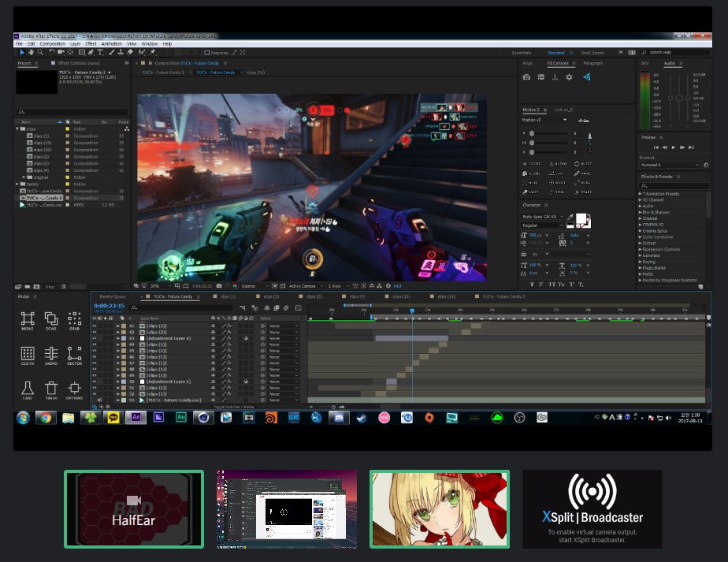The height and width of the screenshot is (562, 728).
Task: Open the Composition menu
Action: pyautogui.click(x=53, y=43)
